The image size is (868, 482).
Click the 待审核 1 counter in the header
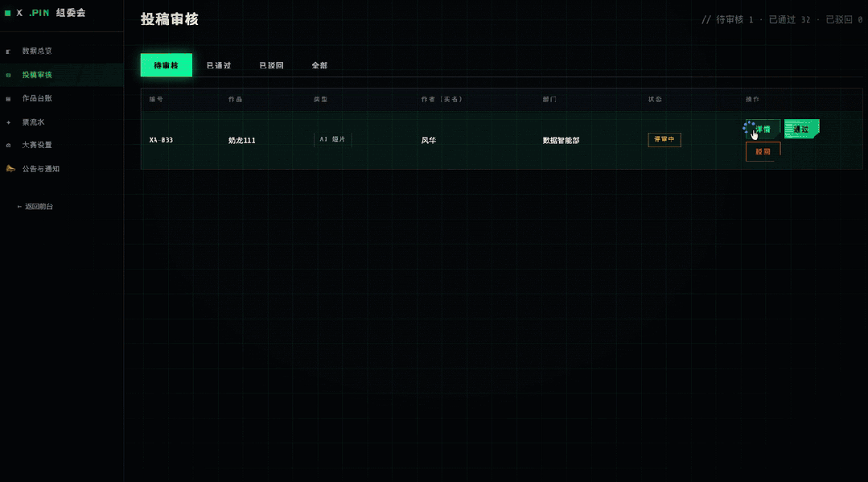click(734, 20)
